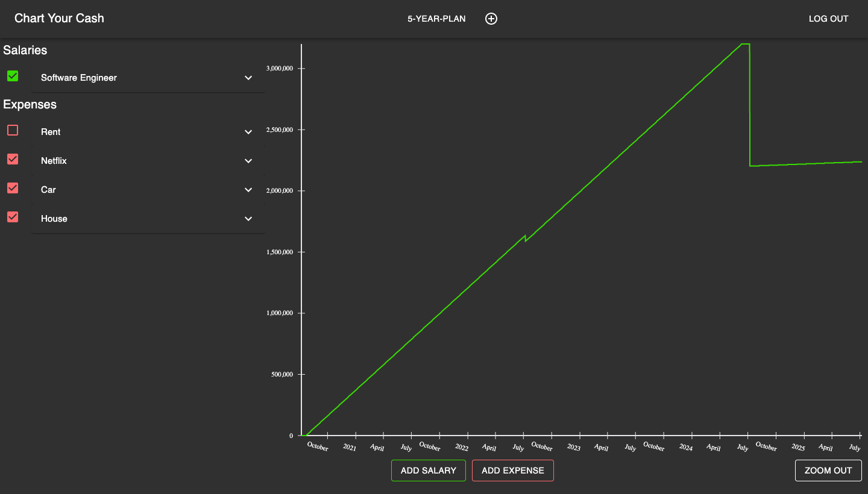The width and height of the screenshot is (868, 494).
Task: Disable the Netflix expense checkbox
Action: 13,159
